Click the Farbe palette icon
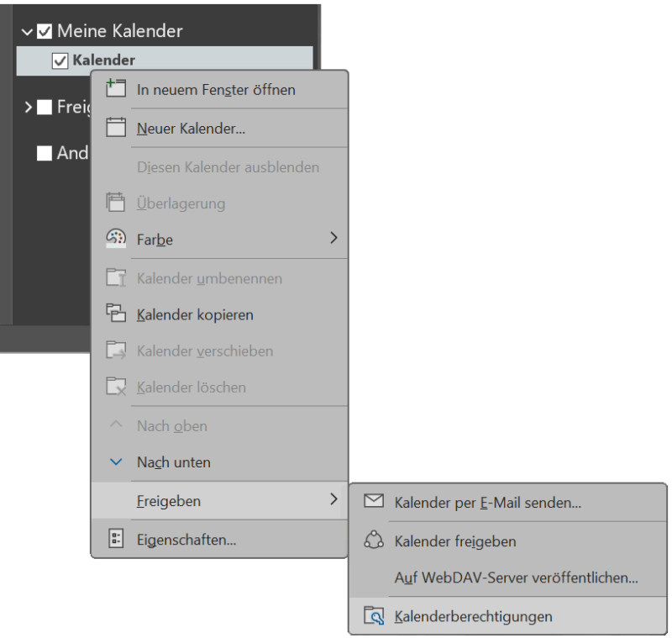 point(116,239)
